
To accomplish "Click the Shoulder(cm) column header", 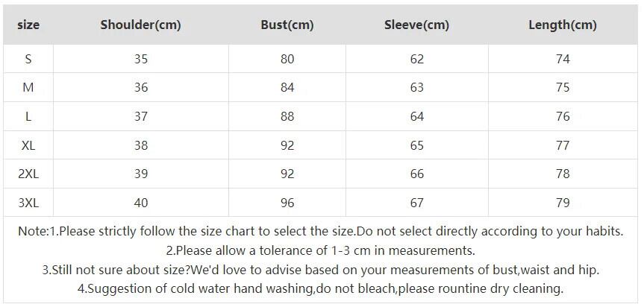I will pos(140,25).
